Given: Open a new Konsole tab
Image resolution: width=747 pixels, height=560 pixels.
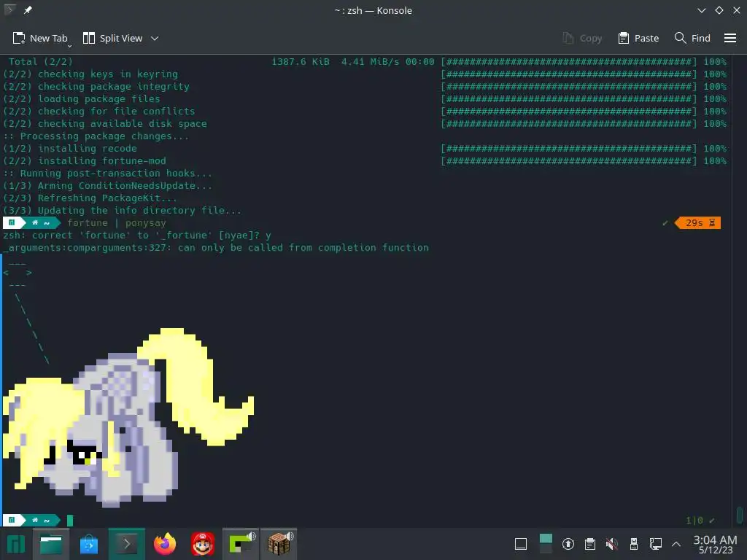Looking at the screenshot, I should pos(40,38).
